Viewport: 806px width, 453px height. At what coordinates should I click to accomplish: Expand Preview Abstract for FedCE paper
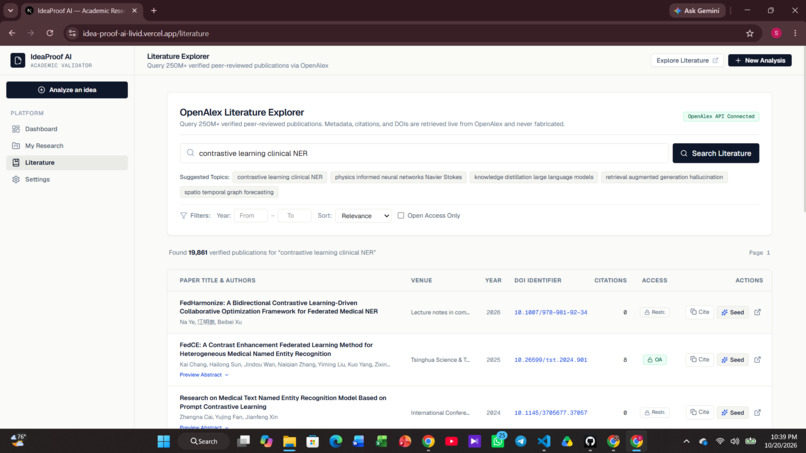[204, 375]
